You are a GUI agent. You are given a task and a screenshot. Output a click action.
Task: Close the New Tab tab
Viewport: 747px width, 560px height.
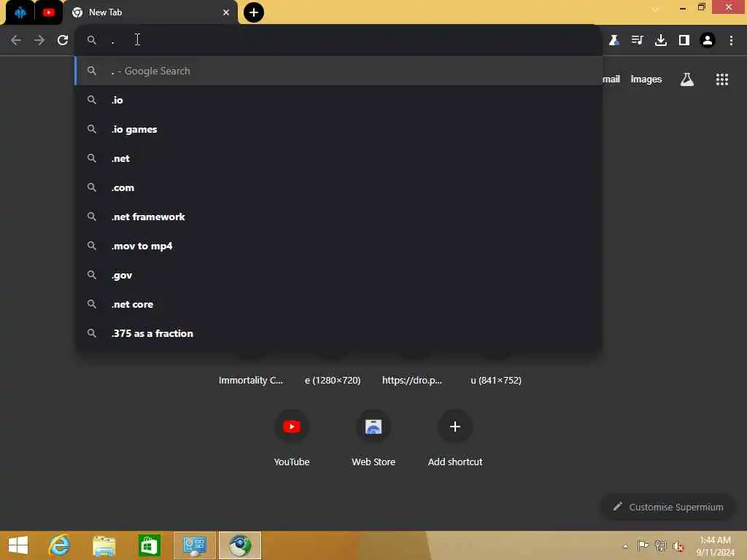tap(226, 12)
